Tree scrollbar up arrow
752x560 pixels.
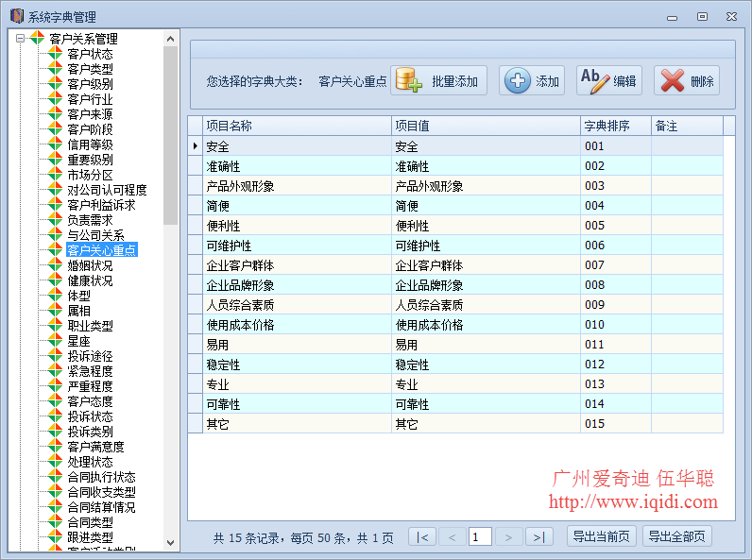[170, 39]
